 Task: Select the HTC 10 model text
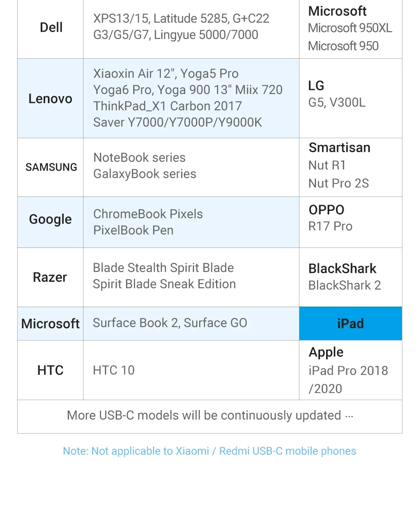click(114, 370)
